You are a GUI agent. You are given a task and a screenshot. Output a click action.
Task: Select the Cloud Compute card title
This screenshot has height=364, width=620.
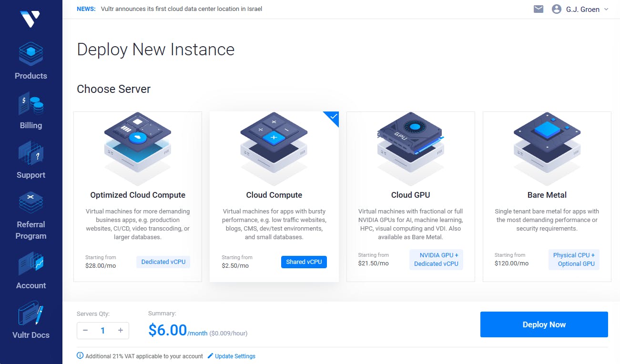pos(274,195)
